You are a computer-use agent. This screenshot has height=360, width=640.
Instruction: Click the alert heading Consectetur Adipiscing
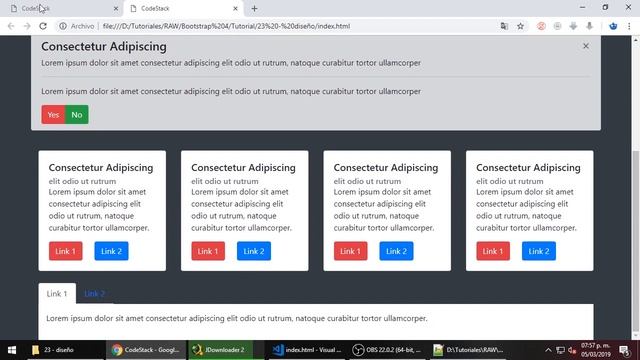click(x=104, y=47)
